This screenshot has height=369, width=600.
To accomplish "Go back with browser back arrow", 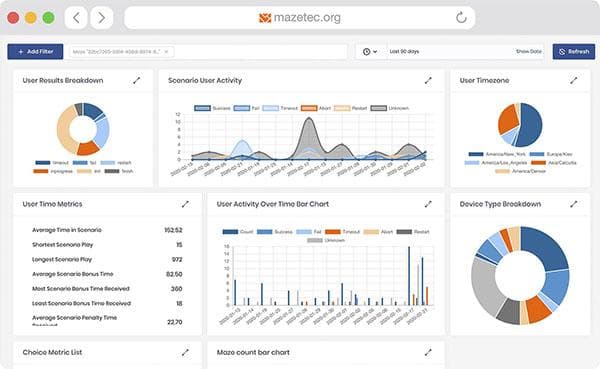I will click(76, 18).
